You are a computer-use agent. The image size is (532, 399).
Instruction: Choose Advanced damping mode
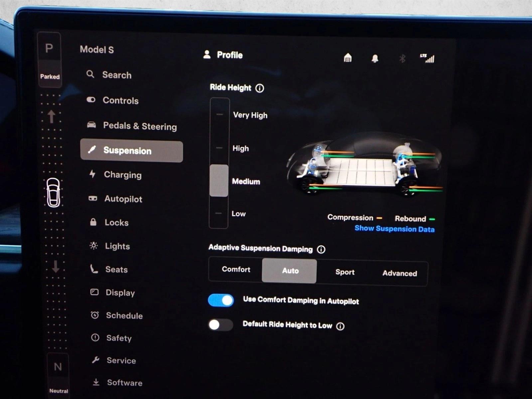[399, 273]
